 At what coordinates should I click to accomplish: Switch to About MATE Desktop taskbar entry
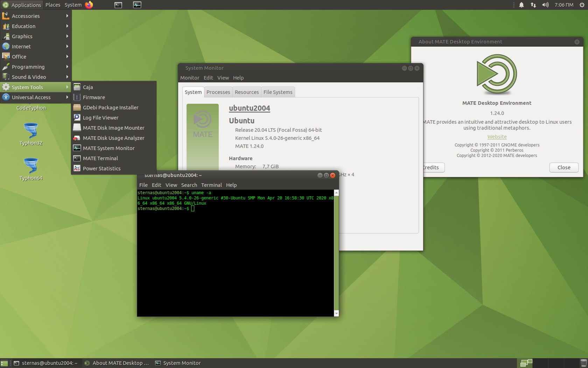[117, 363]
